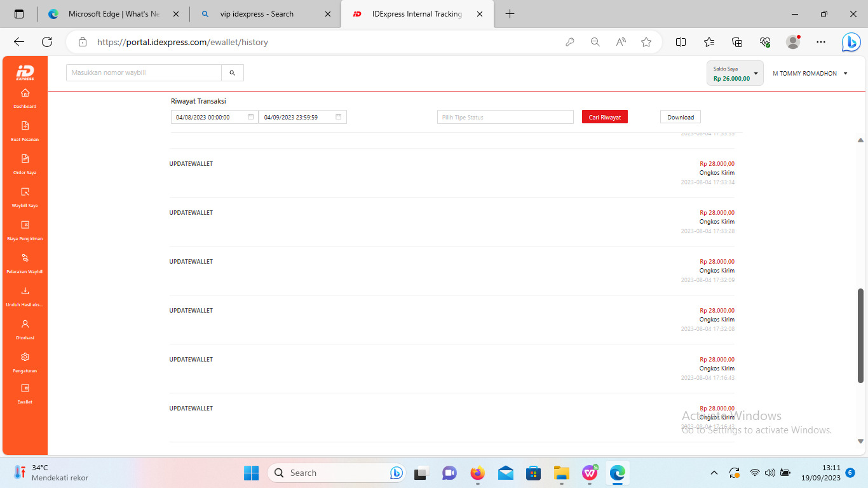Open Windows Start menu
This screenshot has height=488, width=868.
(252, 473)
